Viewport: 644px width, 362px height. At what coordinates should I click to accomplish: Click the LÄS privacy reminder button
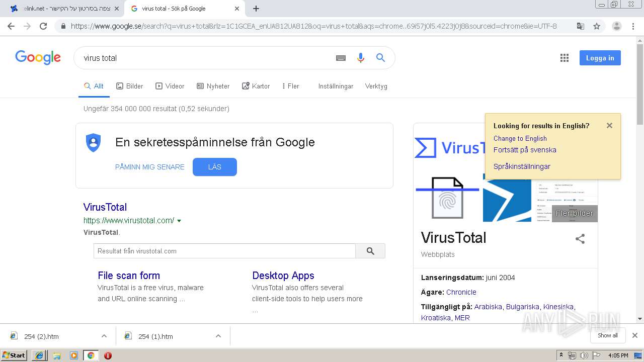(x=214, y=167)
